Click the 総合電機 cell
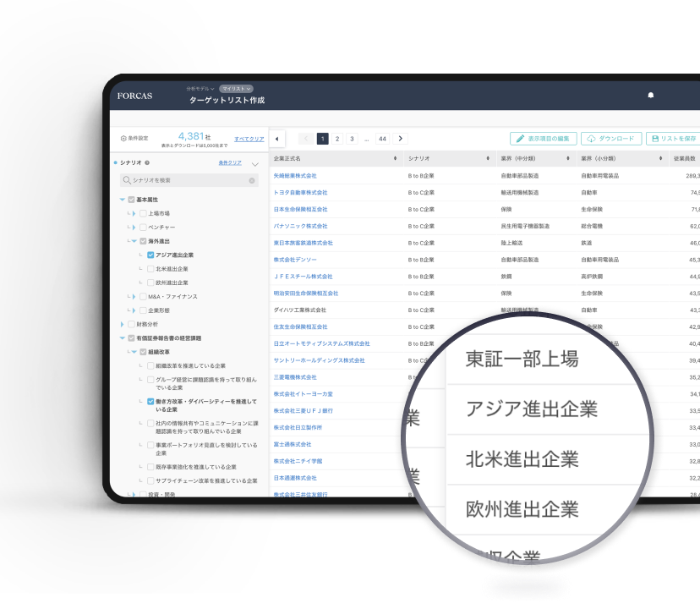 592,226
